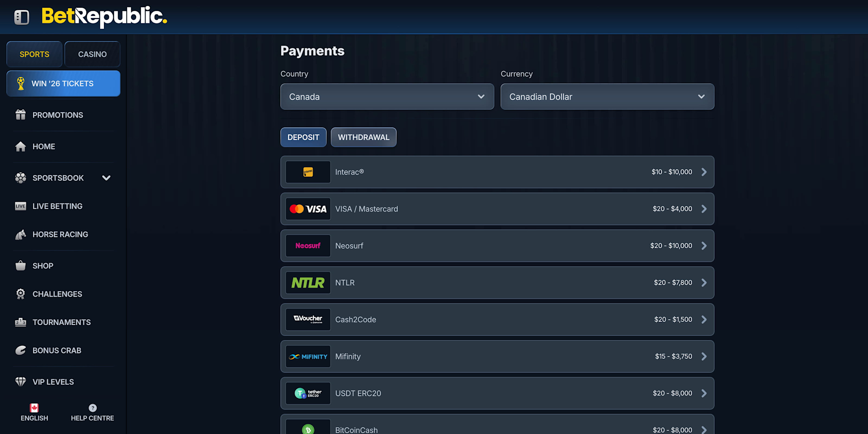Click the Payments page heading

[x=312, y=51]
